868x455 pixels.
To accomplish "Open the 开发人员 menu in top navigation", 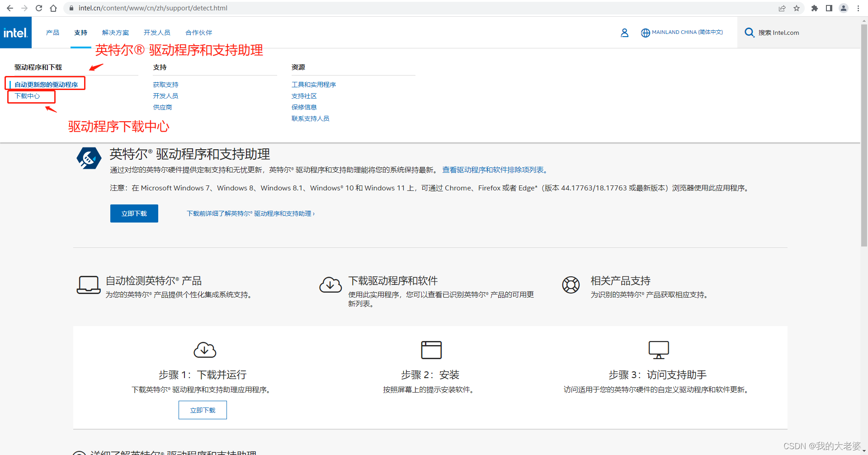I will pos(157,33).
